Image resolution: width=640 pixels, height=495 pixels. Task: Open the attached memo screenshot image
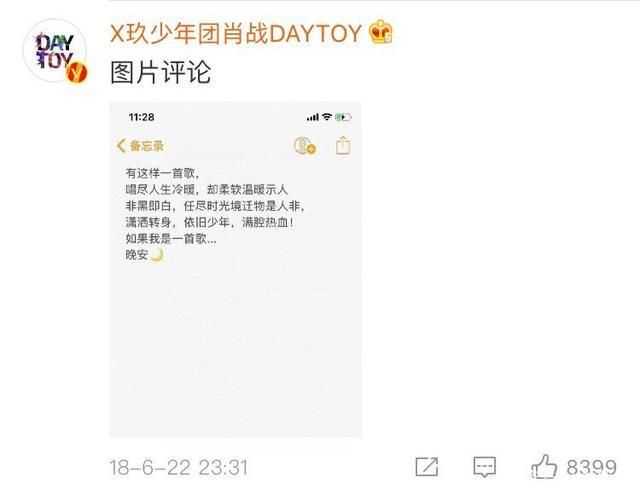coord(236,269)
